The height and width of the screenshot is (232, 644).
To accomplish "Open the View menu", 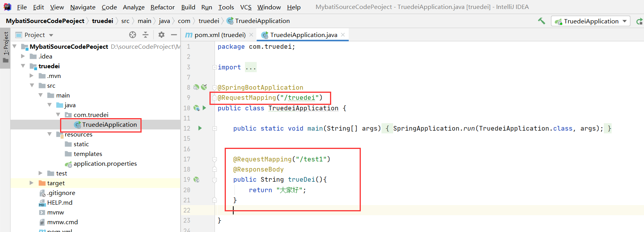I will pos(57,7).
